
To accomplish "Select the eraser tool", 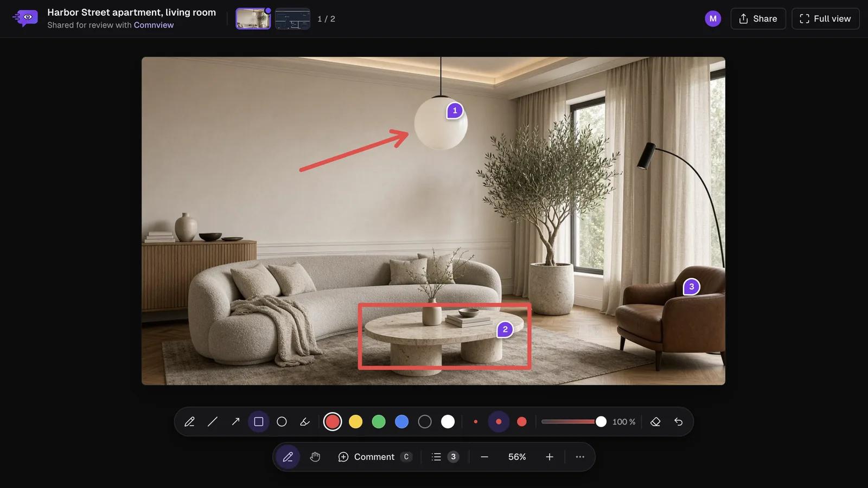I will (x=655, y=422).
